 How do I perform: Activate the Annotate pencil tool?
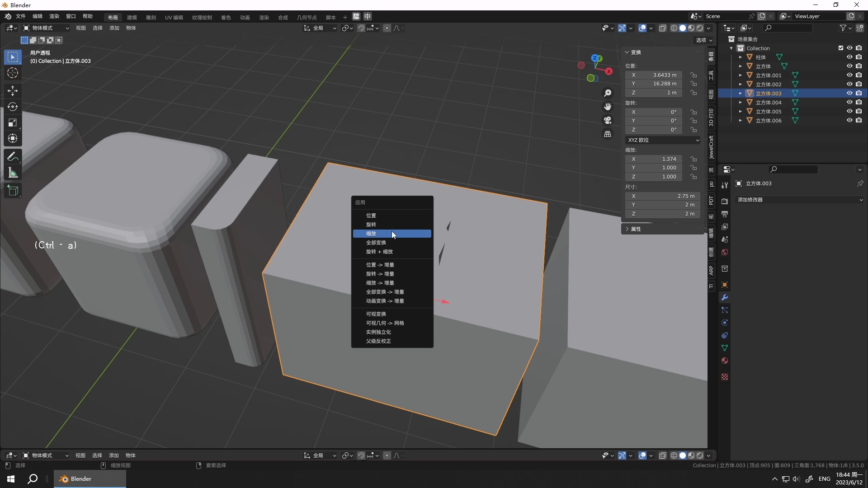click(13, 157)
